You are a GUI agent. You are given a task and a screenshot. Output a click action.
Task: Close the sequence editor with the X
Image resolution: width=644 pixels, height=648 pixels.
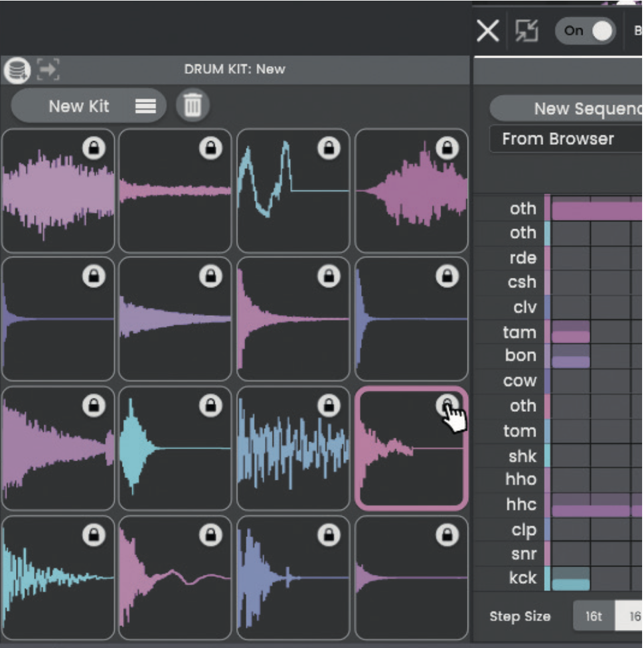(487, 31)
